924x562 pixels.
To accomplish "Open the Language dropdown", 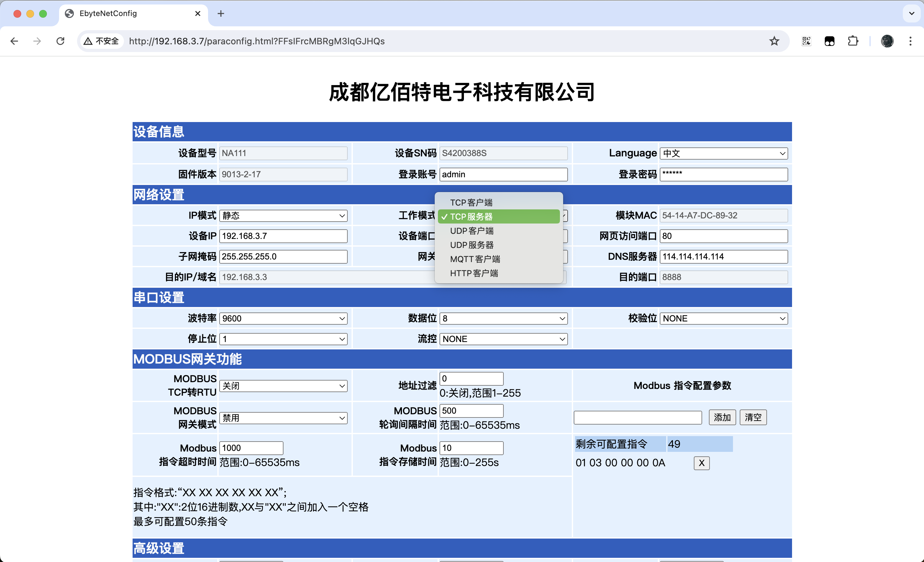I will pyautogui.click(x=723, y=153).
